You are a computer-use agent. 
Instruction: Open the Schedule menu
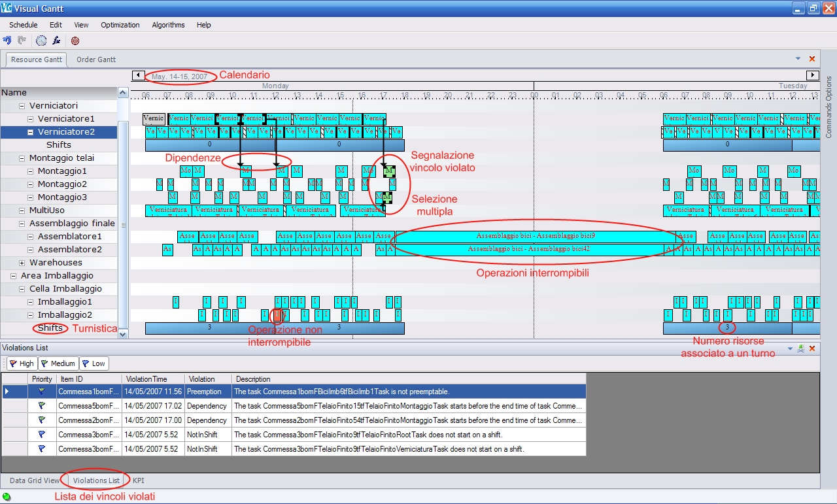(24, 25)
